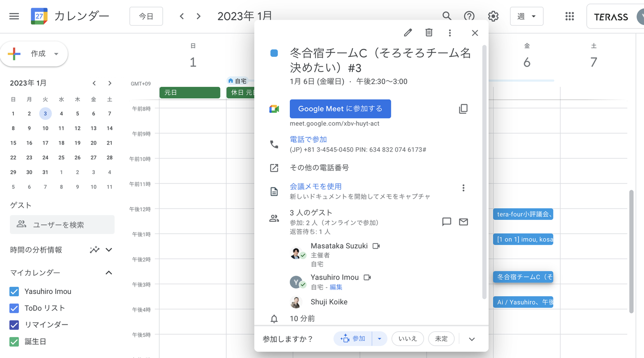Image resolution: width=644 pixels, height=358 pixels.
Task: Select Friday 6 column header
Action: (527, 57)
